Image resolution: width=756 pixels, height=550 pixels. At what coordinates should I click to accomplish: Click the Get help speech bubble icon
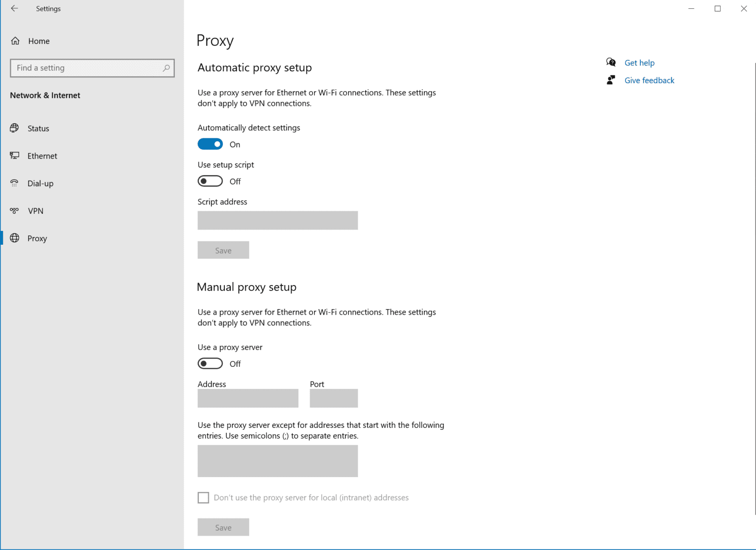(x=611, y=63)
